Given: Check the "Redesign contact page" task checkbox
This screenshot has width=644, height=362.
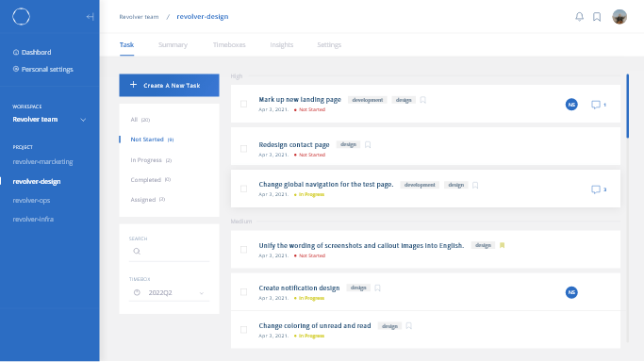Looking at the screenshot, I should pyautogui.click(x=243, y=149).
